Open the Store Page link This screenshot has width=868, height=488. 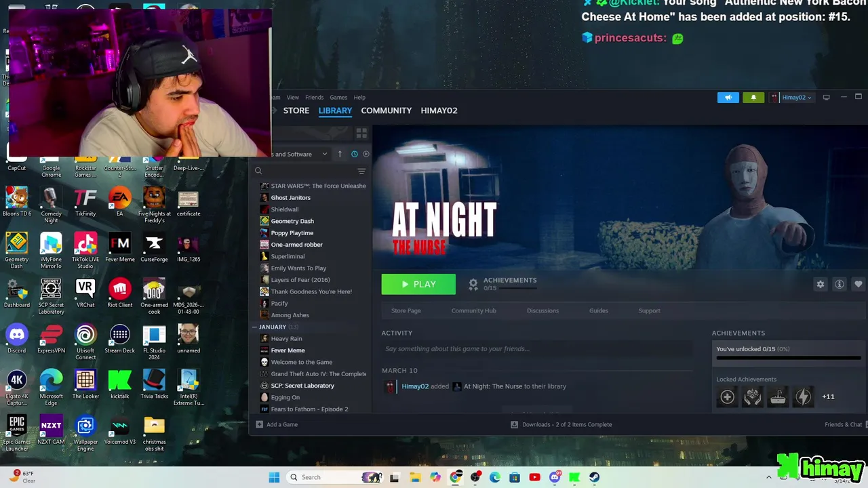tap(406, 310)
